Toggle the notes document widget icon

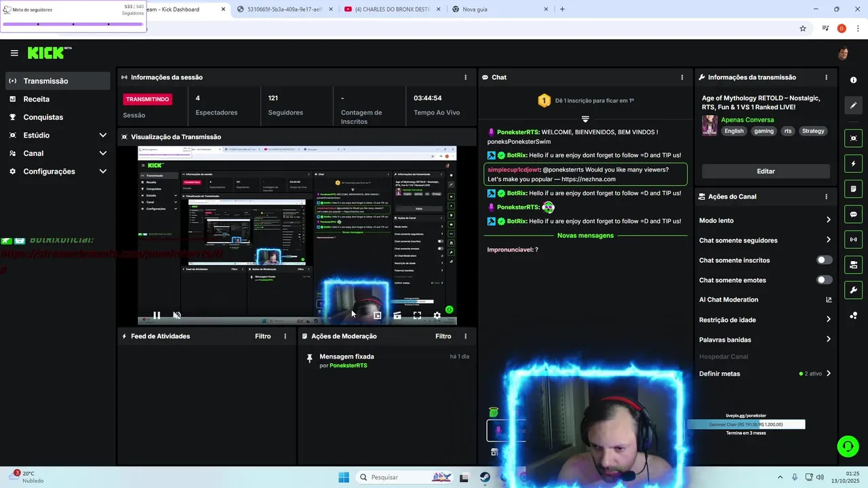[853, 188]
